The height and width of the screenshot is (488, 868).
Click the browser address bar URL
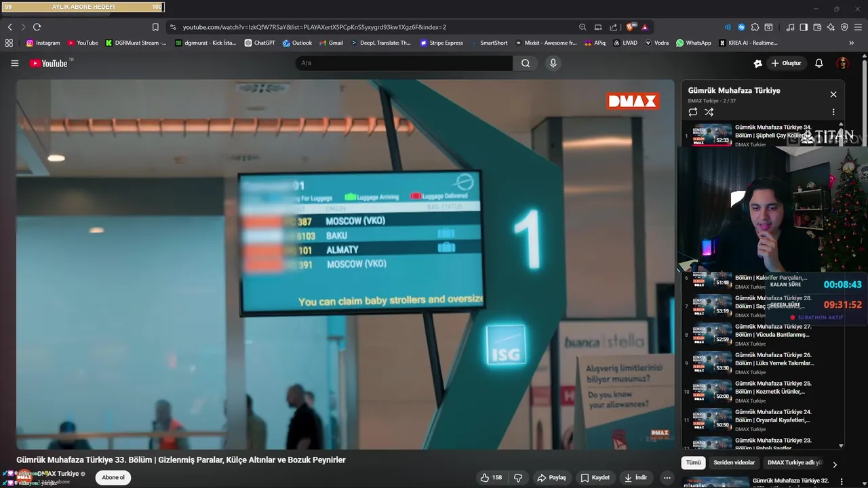tap(314, 27)
